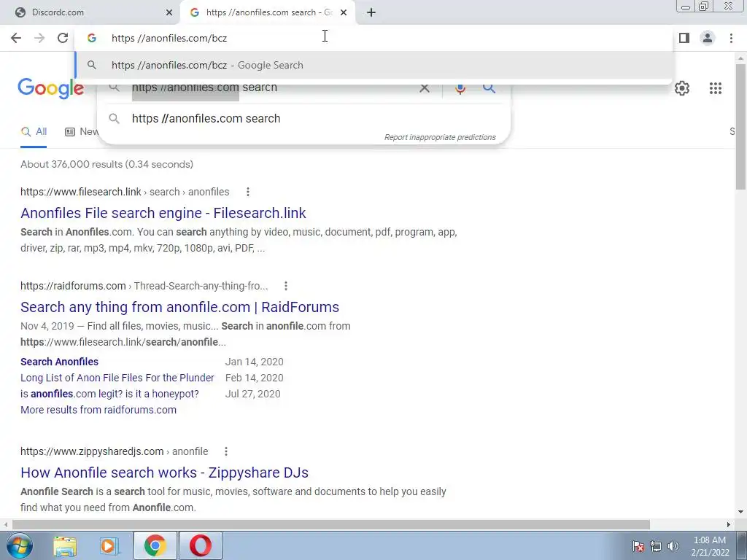The height and width of the screenshot is (560, 747).
Task: Select the All results tab
Action: point(34,132)
